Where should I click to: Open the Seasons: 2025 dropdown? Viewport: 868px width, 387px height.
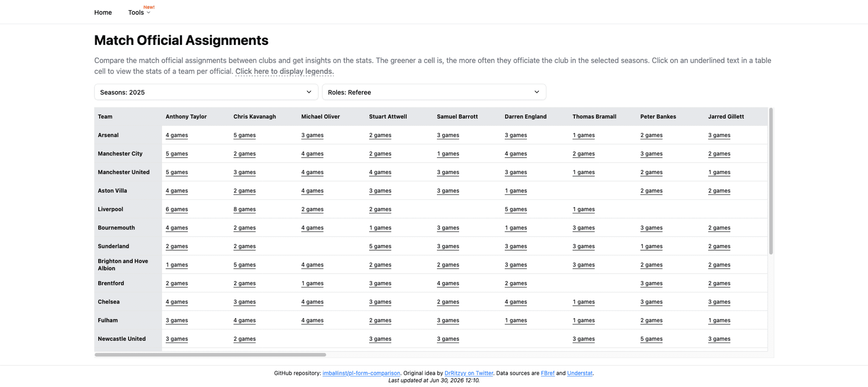206,92
